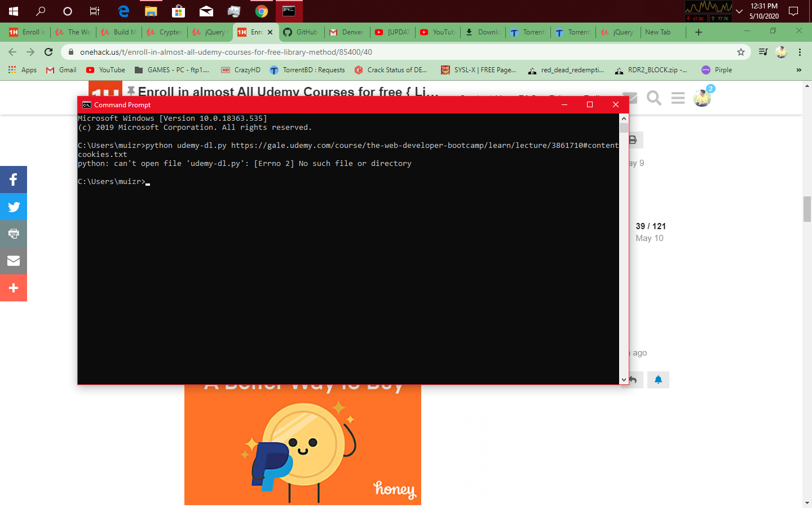Show hidden bookmarks overflow chevron
Image resolution: width=812 pixels, height=508 pixels.
tap(798, 70)
